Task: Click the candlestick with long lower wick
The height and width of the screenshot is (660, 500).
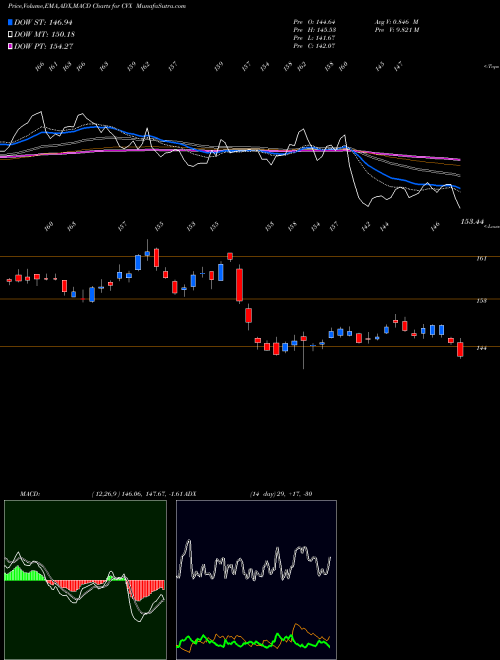Action: (x=303, y=350)
